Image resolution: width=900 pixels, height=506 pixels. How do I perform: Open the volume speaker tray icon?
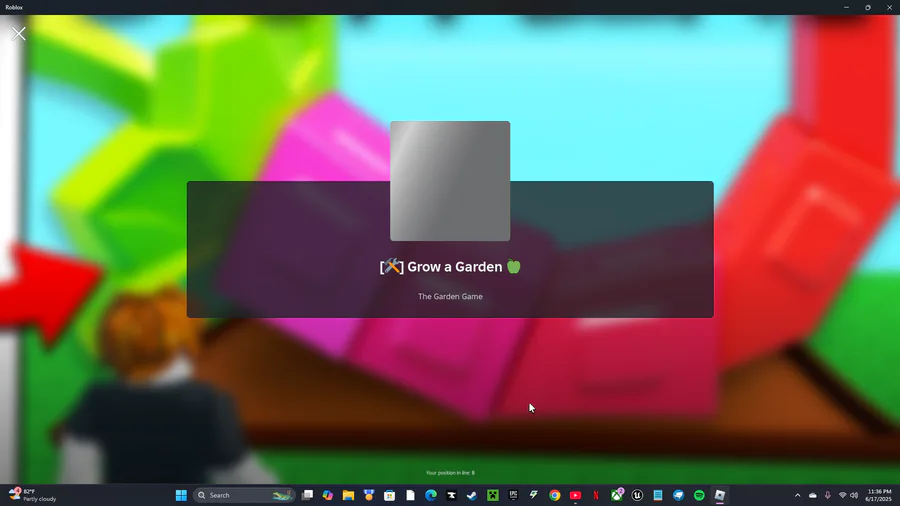click(x=854, y=495)
